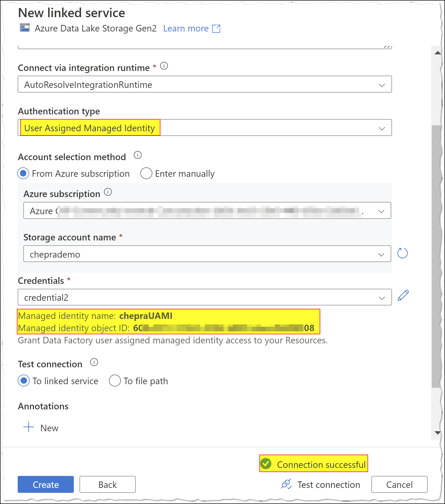Click the Cancel button
Screen dimensions: 445x504
coord(400,485)
